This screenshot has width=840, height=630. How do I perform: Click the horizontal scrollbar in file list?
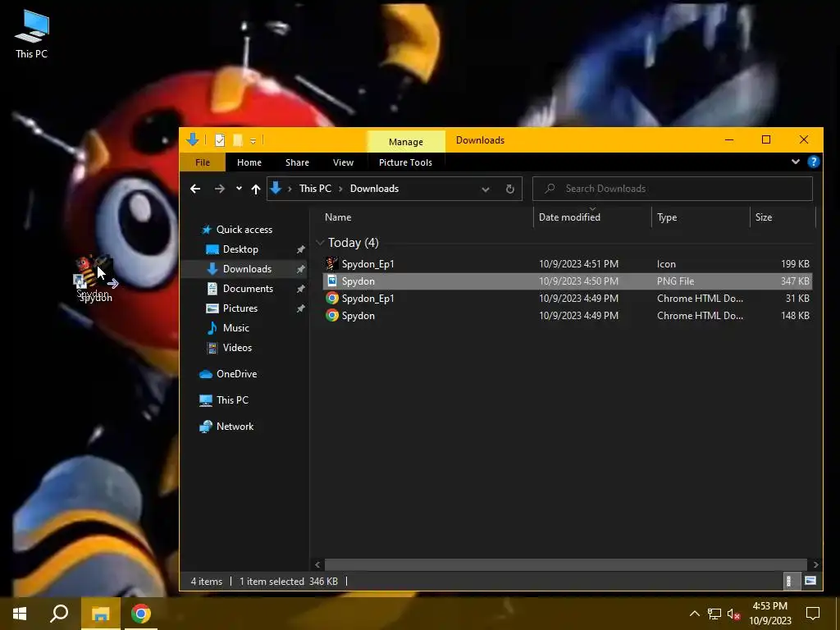[566, 564]
